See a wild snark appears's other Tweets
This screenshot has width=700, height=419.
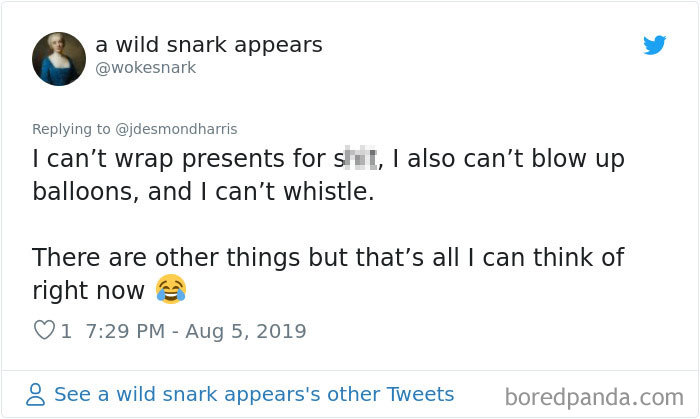pyautogui.click(x=254, y=394)
